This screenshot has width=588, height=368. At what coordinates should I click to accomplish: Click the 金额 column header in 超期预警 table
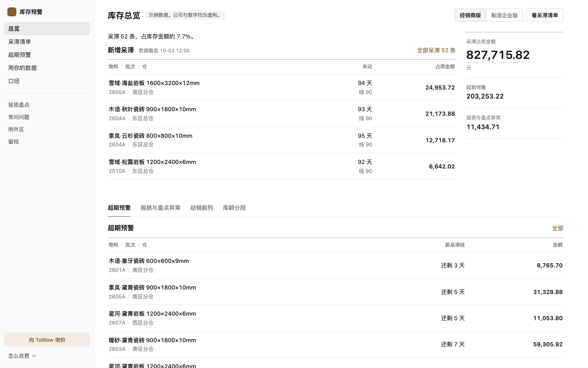click(x=558, y=245)
